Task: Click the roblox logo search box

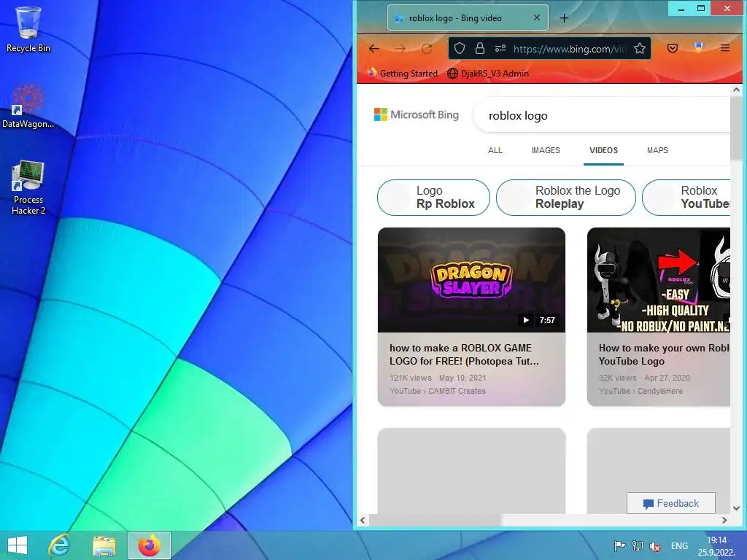Action: click(602, 116)
